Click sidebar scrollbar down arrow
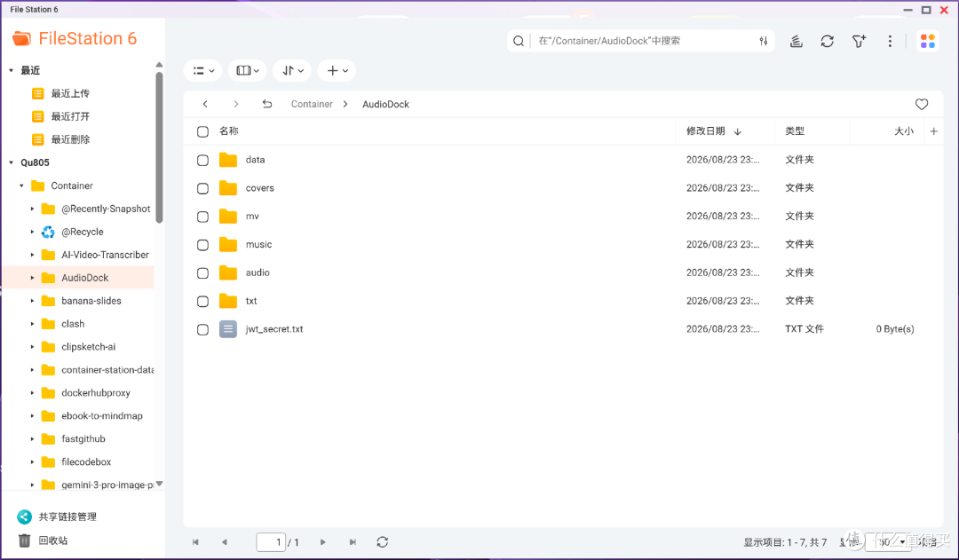 click(159, 484)
